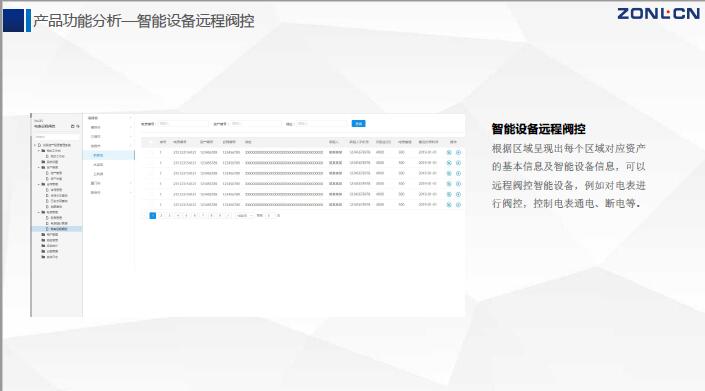
Task: Click the ZONECN logo at top right
Action: (x=658, y=13)
